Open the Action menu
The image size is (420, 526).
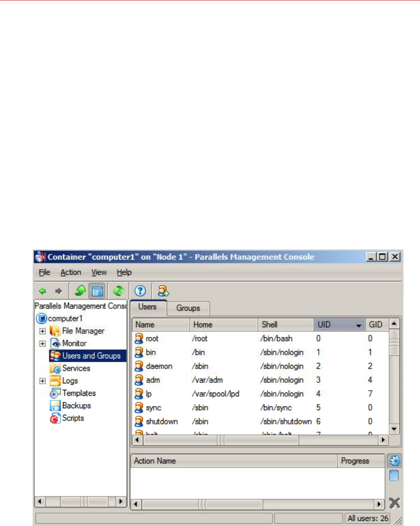pyautogui.click(x=71, y=272)
